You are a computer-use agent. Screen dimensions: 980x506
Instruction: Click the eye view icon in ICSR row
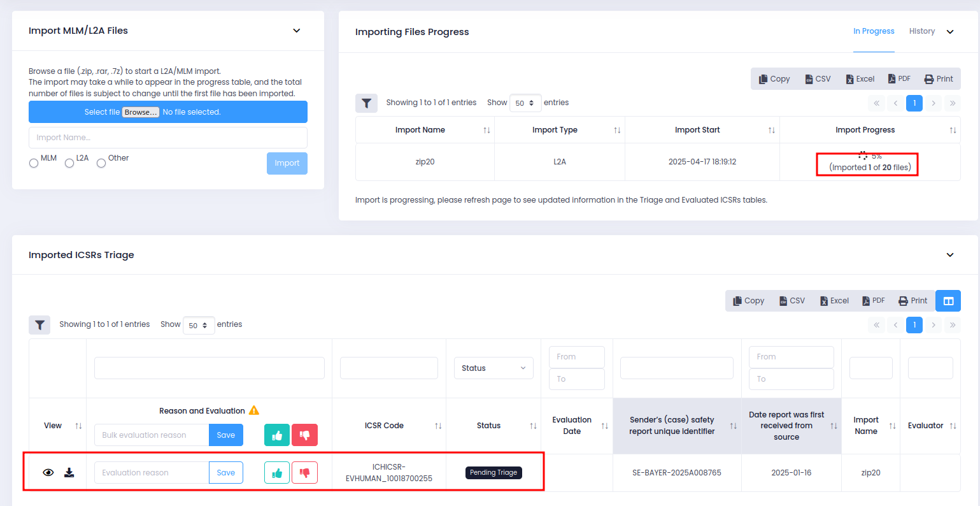48,473
